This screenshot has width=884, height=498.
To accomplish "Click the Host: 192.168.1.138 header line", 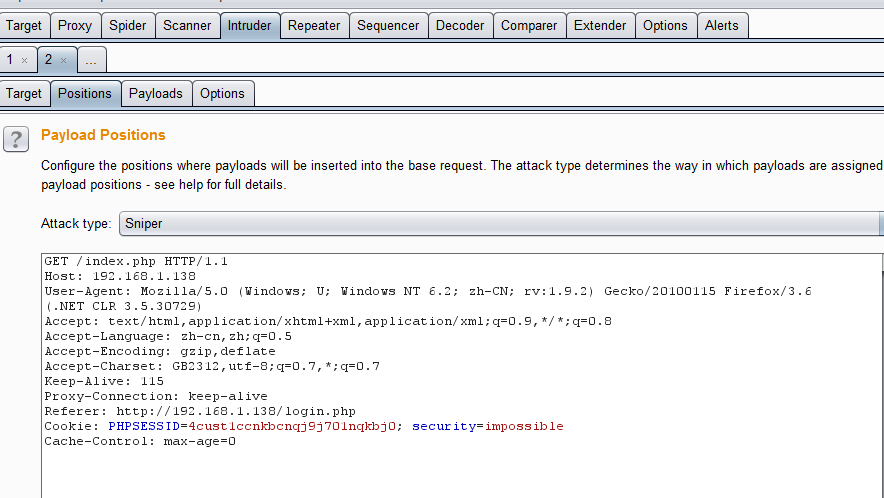I will [x=120, y=276].
